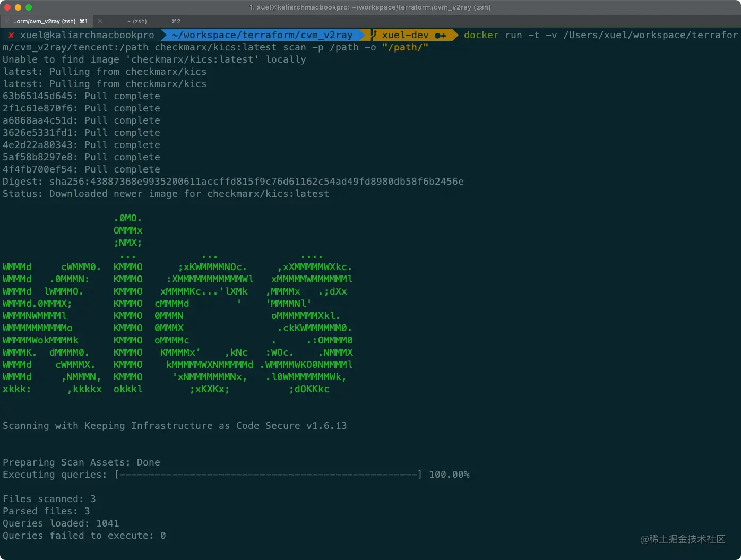The height and width of the screenshot is (560, 741).
Task: Click the git branch icon before xuel-dev
Action: pyautogui.click(x=374, y=35)
